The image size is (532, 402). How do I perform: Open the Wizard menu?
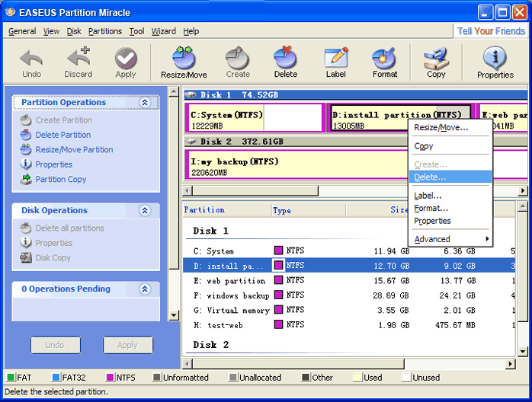click(163, 31)
